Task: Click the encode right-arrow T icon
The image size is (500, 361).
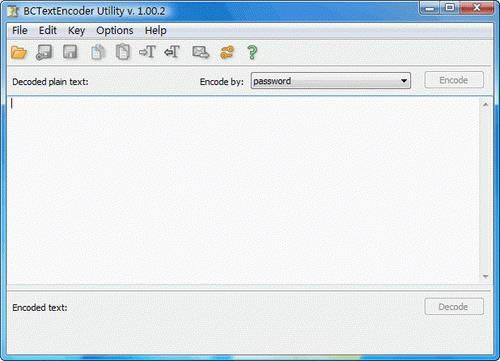Action: click(x=147, y=52)
